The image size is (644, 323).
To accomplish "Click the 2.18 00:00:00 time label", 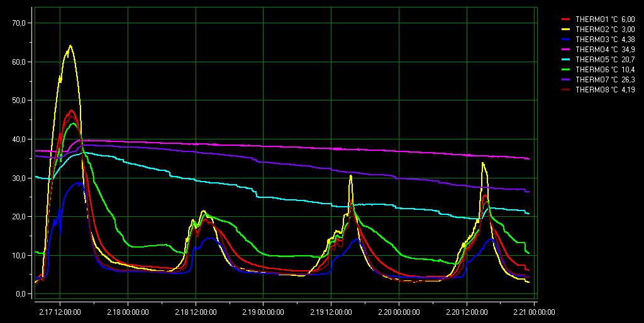I will (x=128, y=312).
